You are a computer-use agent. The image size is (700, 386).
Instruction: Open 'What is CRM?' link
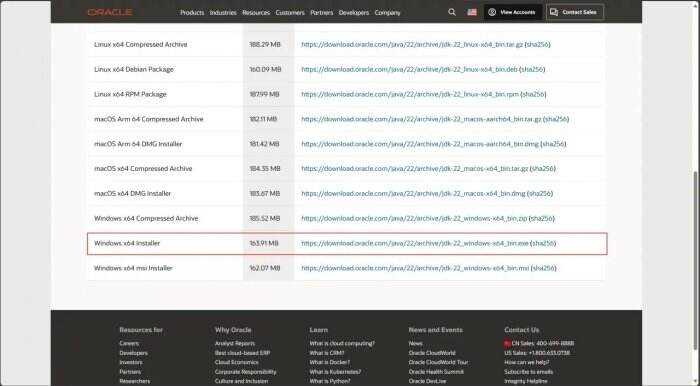pos(327,353)
